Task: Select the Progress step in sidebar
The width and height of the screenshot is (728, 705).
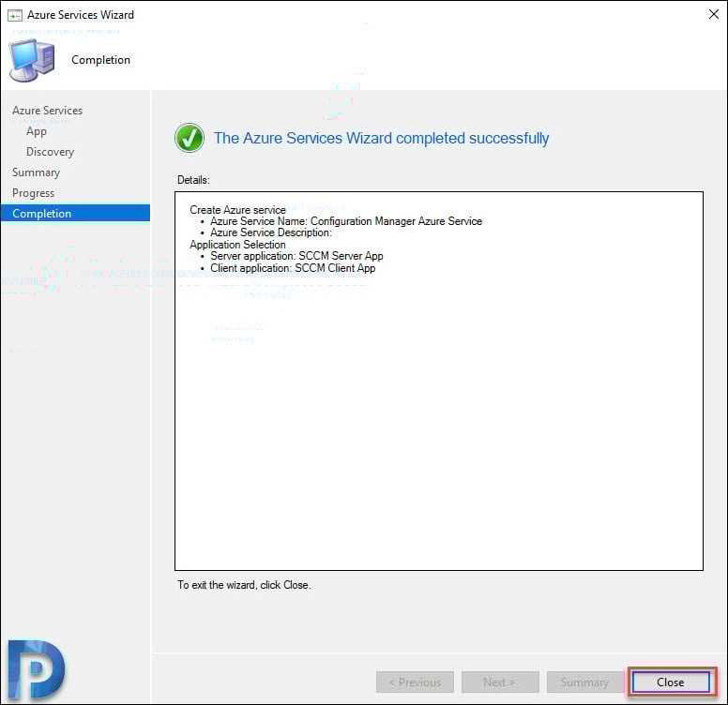Action: pos(34,193)
